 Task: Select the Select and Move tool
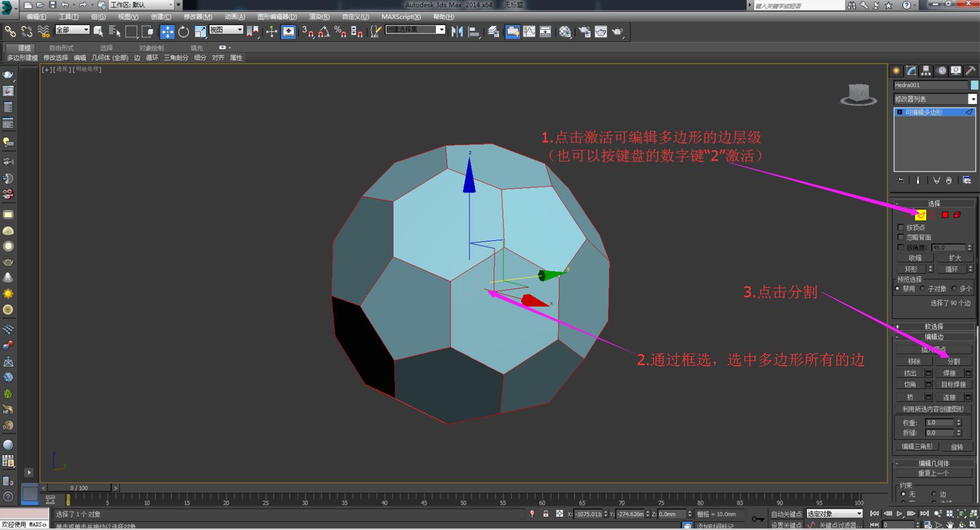(x=167, y=32)
